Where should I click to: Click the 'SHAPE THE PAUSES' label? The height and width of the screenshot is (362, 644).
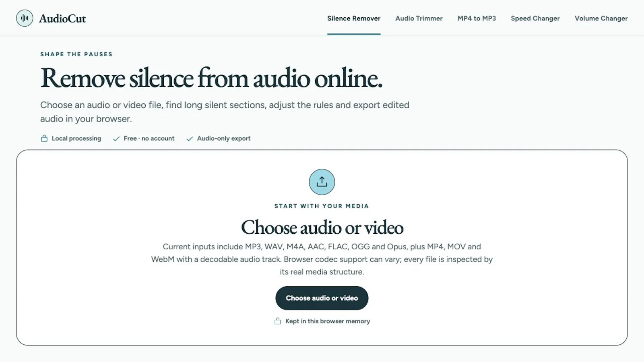pyautogui.click(x=76, y=54)
